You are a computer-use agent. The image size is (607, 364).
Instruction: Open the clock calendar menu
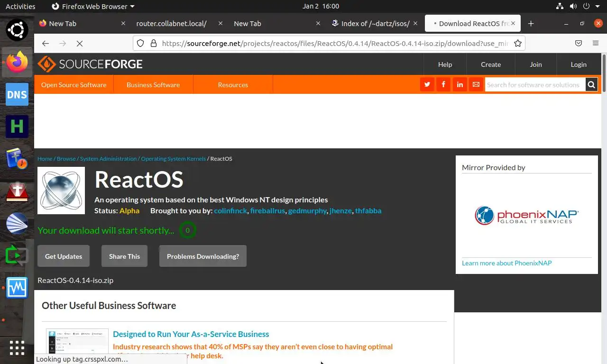point(321,6)
